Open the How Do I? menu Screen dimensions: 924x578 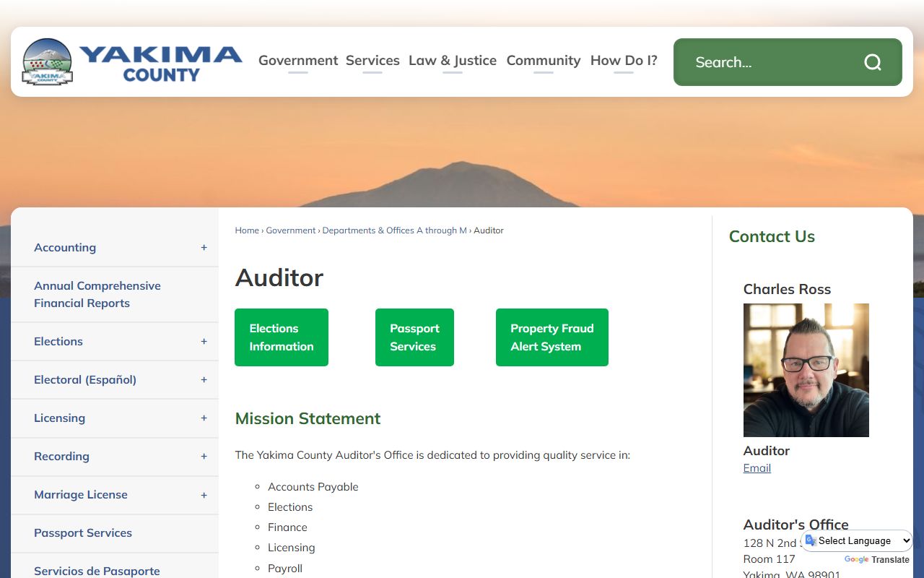[x=624, y=61]
